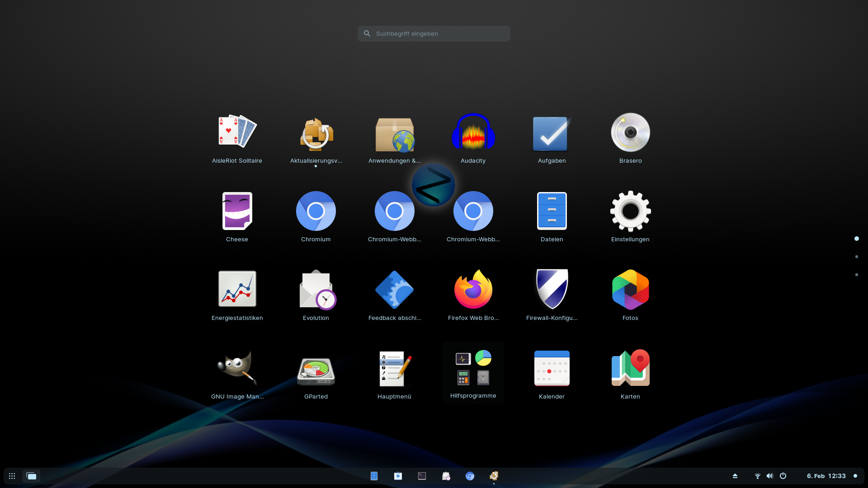Launch Cheese webcam app
868x488 pixels.
click(x=237, y=211)
